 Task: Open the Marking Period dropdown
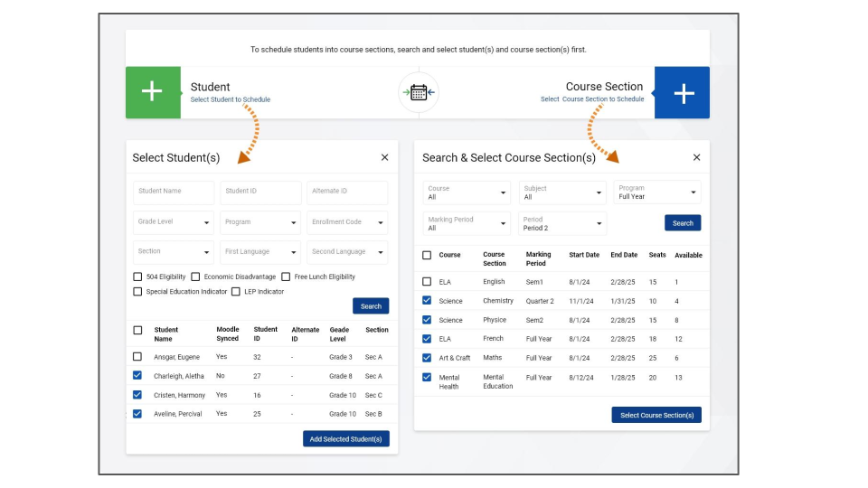[x=467, y=223]
